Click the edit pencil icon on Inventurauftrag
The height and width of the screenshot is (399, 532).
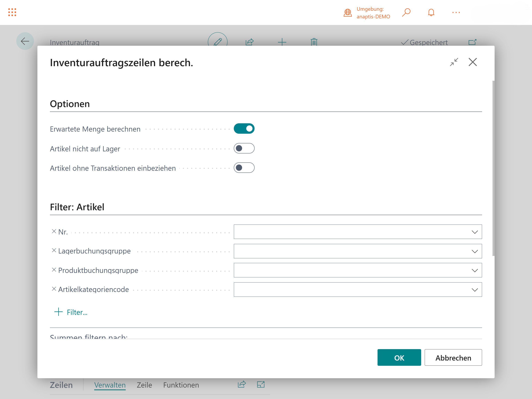coord(218,42)
